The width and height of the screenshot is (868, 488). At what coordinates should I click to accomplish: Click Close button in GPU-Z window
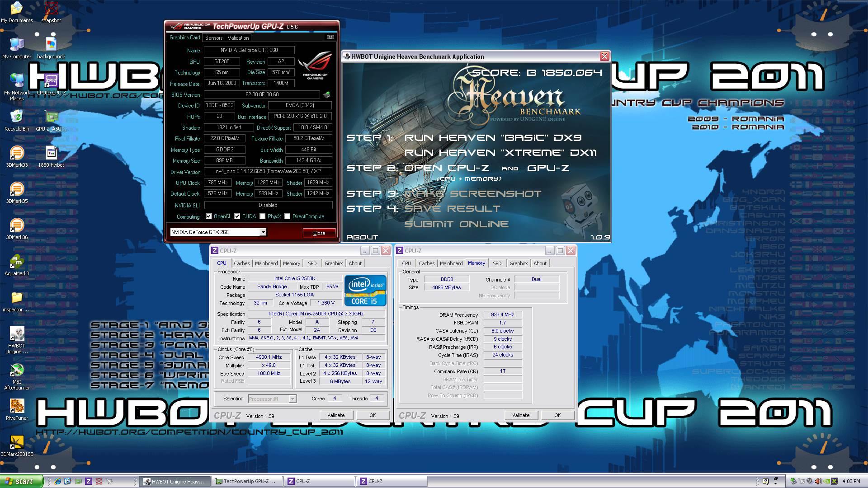pyautogui.click(x=319, y=233)
